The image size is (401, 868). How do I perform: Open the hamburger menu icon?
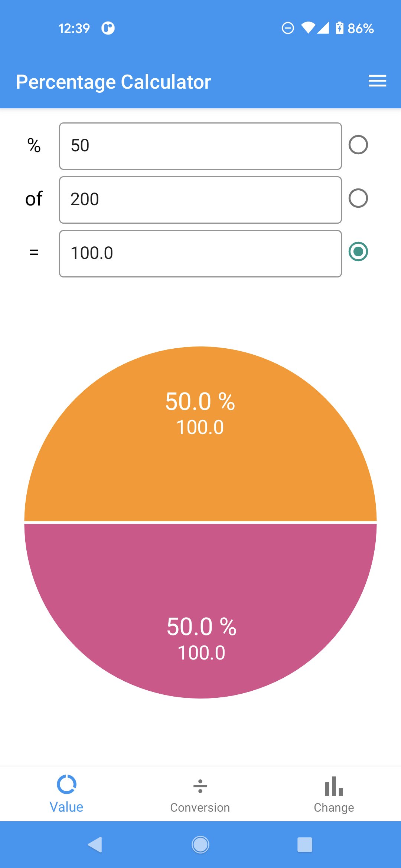click(377, 81)
